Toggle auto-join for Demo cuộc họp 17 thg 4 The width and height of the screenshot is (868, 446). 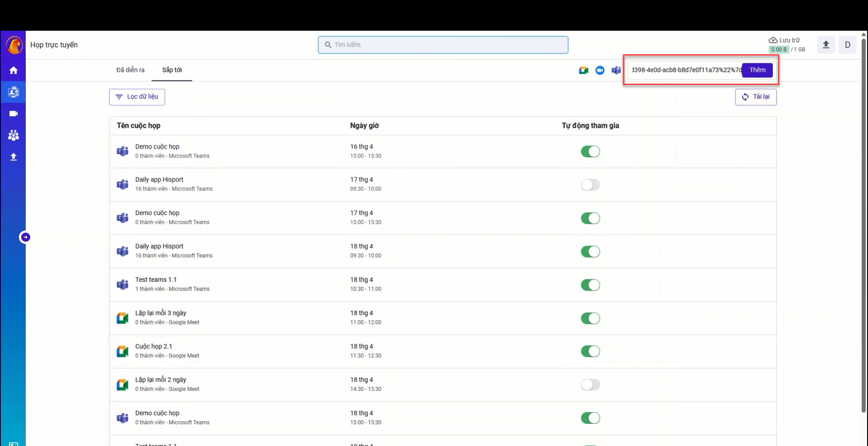pos(590,218)
